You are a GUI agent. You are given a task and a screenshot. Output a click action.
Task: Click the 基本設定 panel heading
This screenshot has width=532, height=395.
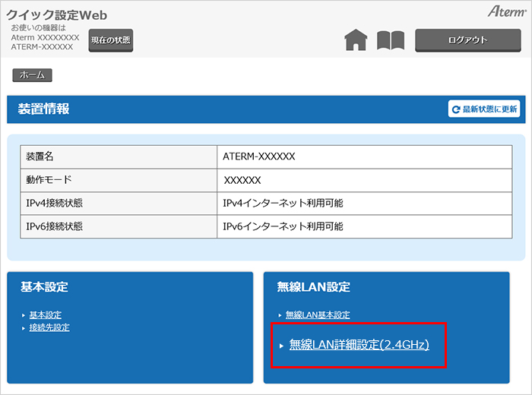pyautogui.click(x=44, y=287)
